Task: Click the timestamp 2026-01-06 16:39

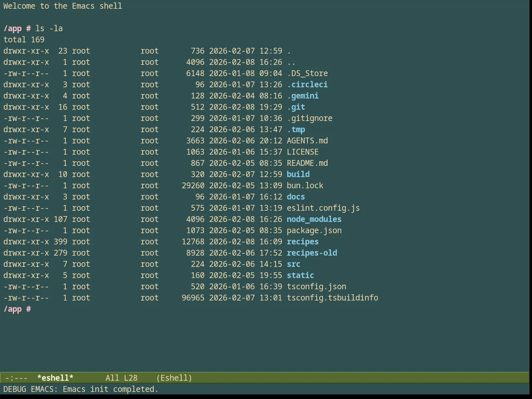Action: [246, 286]
